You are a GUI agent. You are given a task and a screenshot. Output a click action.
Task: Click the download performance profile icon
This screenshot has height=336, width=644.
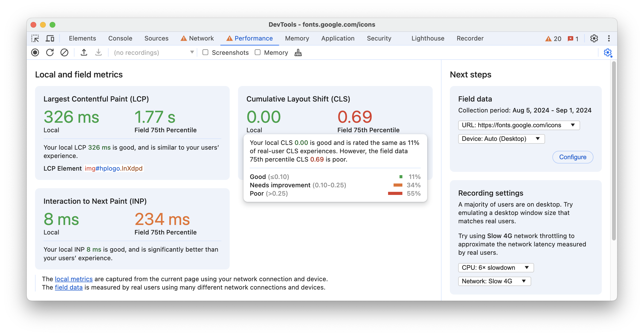(x=98, y=52)
